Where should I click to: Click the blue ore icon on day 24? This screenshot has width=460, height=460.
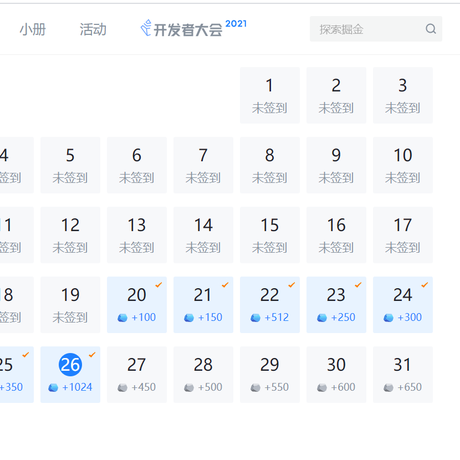[388, 318]
